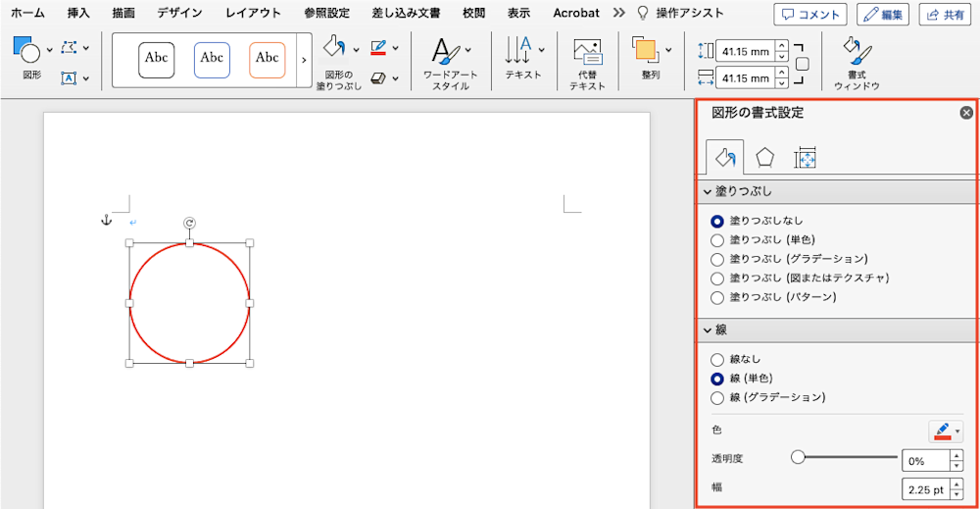Switch to the 挿入 tab
This screenshot has height=509, width=980.
tap(78, 13)
